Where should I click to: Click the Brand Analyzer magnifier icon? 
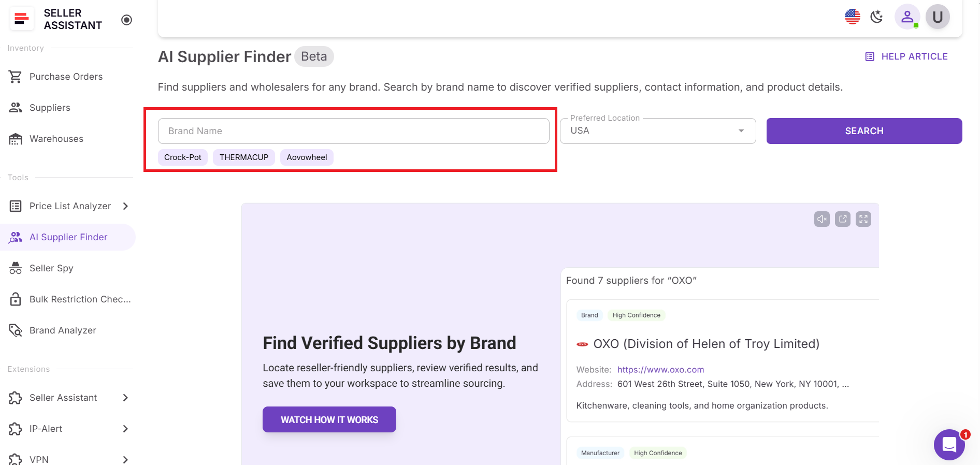16,330
